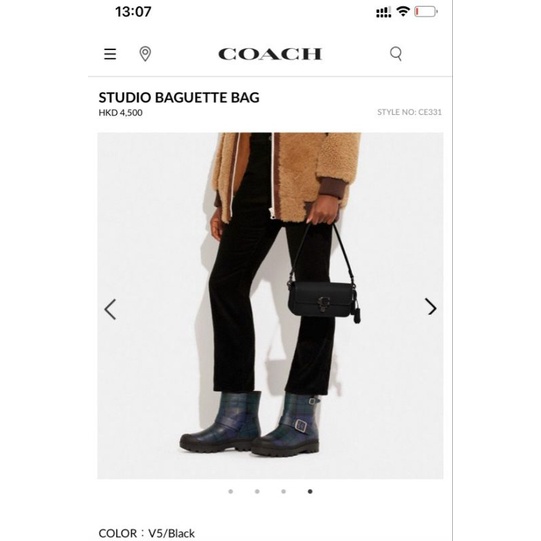Select the second carousel dot
The width and height of the screenshot is (541, 541).
coord(257,491)
